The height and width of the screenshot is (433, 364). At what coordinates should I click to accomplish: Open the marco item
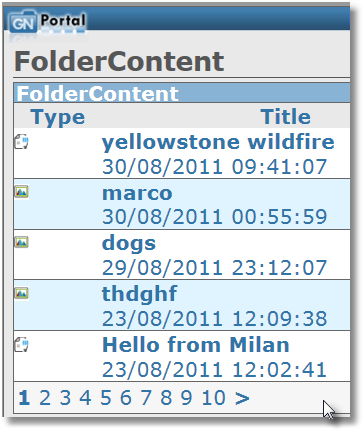coord(137,193)
